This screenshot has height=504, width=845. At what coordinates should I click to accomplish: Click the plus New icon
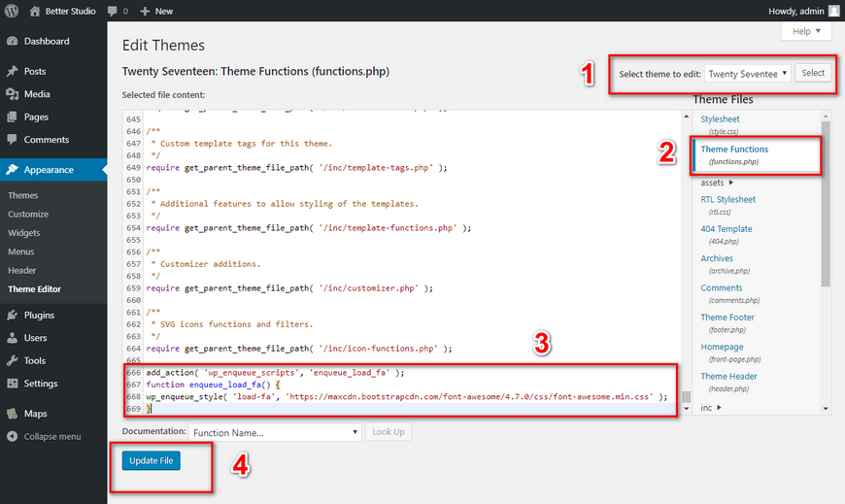coord(145,11)
